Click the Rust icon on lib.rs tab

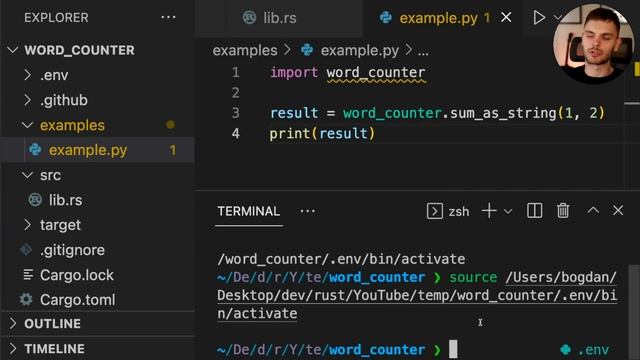point(249,18)
